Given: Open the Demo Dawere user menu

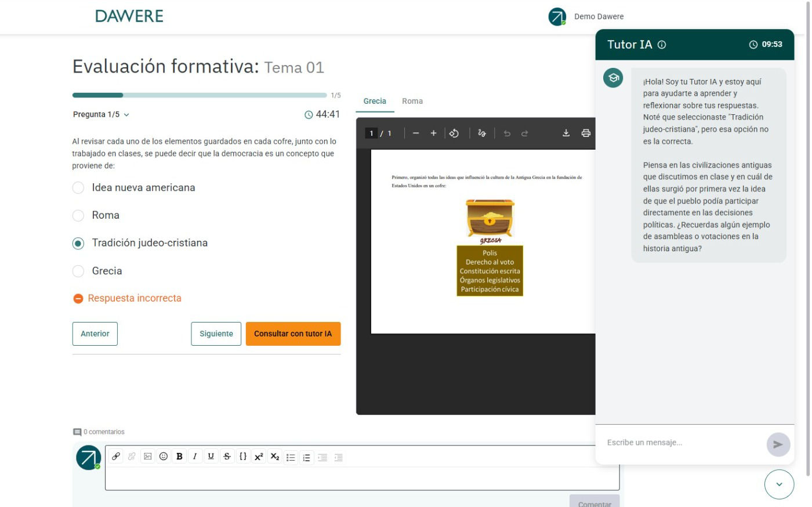Looking at the screenshot, I should [x=586, y=17].
